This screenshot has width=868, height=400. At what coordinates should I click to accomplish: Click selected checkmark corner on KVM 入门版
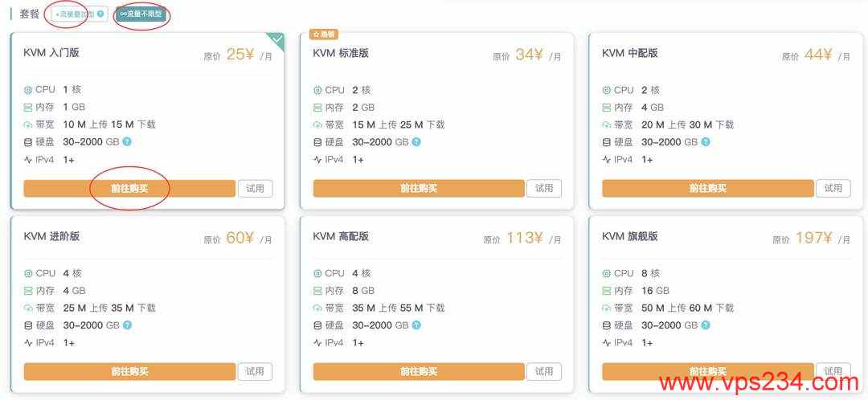click(x=276, y=39)
